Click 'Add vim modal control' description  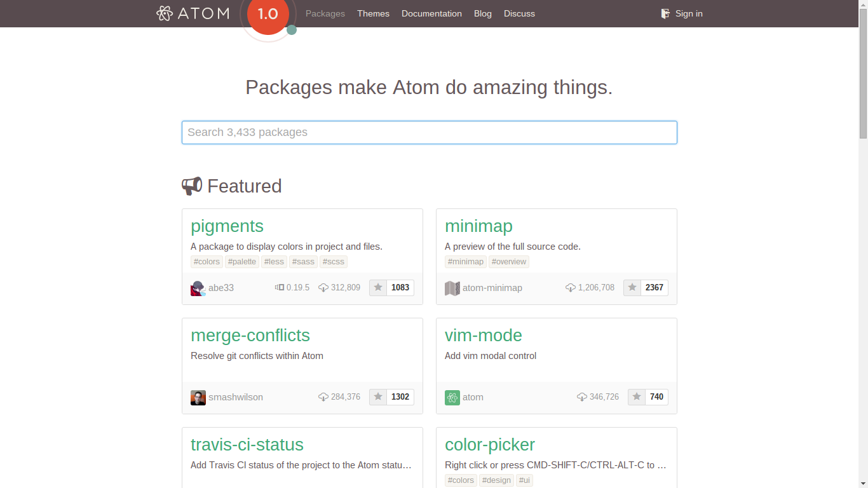pyautogui.click(x=491, y=356)
